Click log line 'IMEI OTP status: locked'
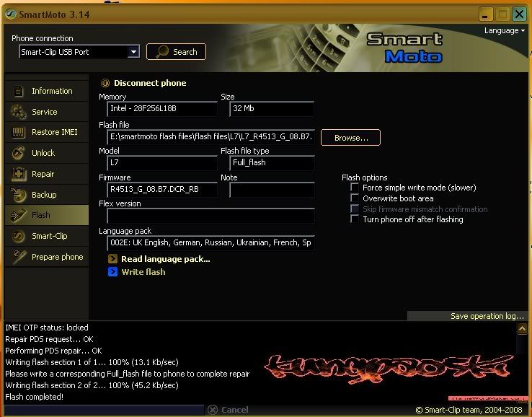 click(47, 328)
